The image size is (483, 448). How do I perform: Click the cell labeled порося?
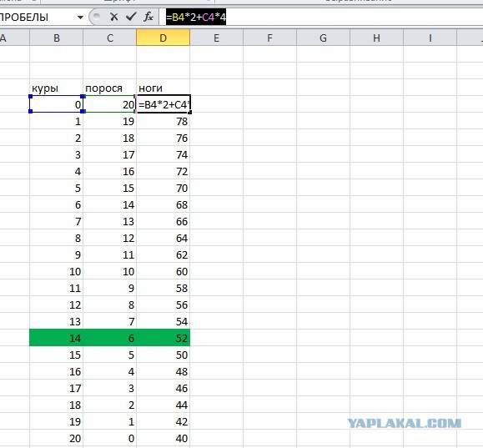(x=110, y=88)
